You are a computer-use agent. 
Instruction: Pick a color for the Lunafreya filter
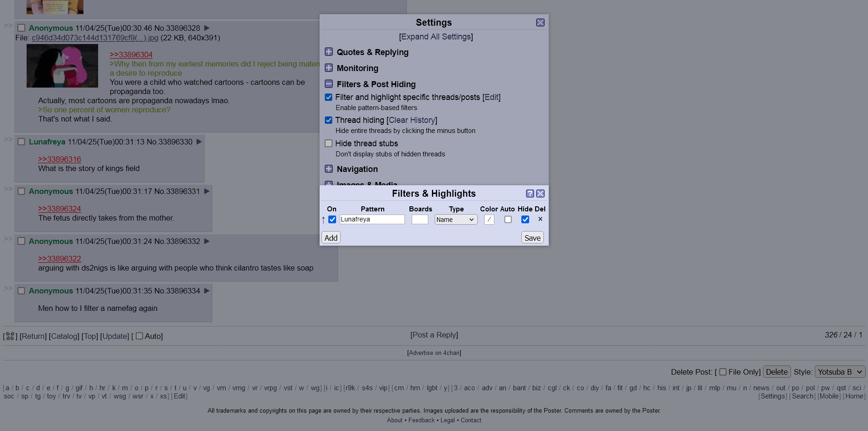tap(489, 220)
